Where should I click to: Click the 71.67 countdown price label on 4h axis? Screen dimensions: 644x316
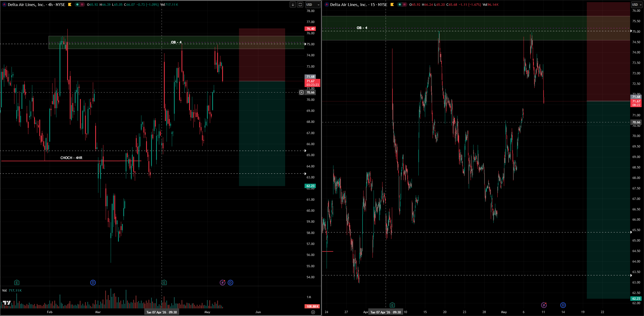pos(312,83)
